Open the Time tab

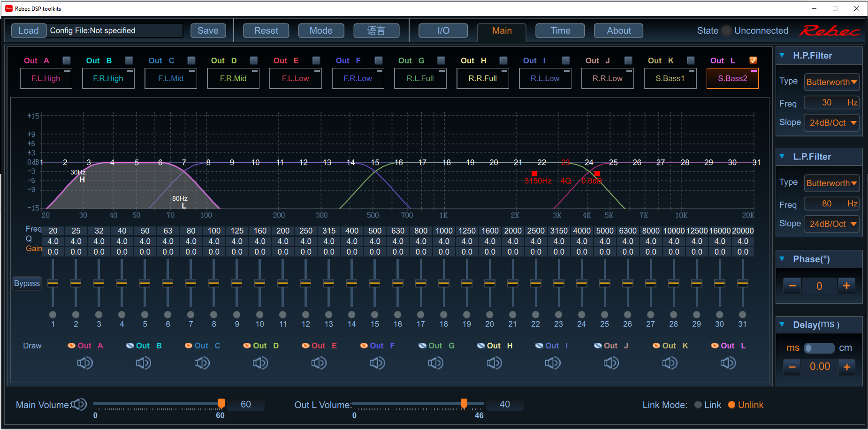[x=560, y=30]
